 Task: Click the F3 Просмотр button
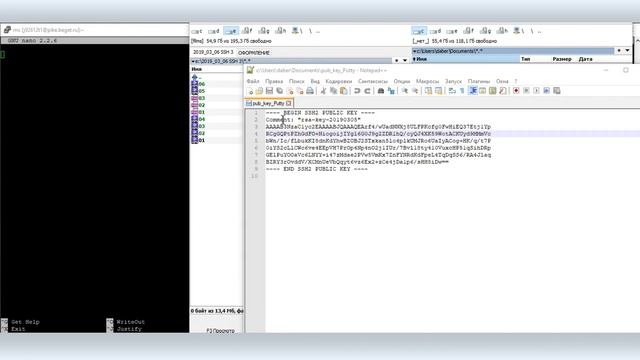click(220, 331)
